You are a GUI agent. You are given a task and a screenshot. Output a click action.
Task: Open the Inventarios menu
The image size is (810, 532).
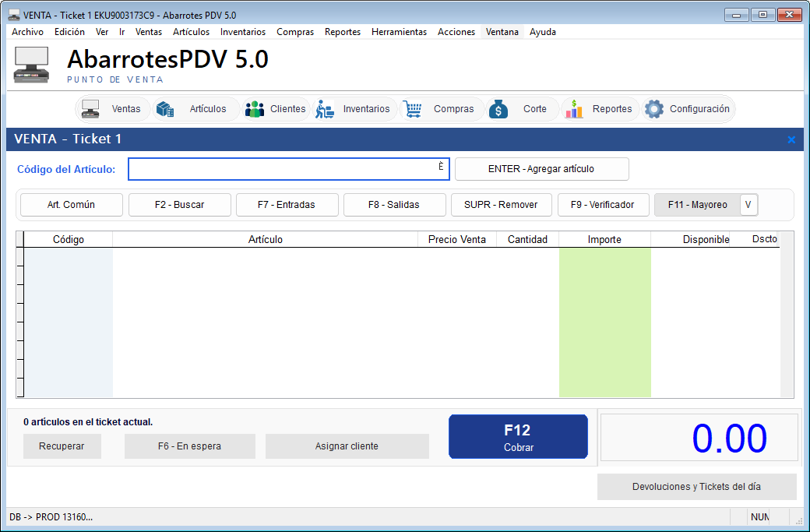click(243, 32)
